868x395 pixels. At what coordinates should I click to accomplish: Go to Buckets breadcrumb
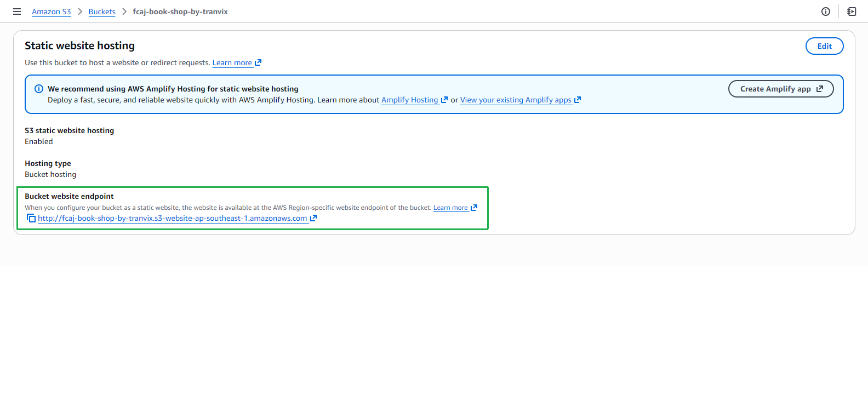[x=102, y=12]
